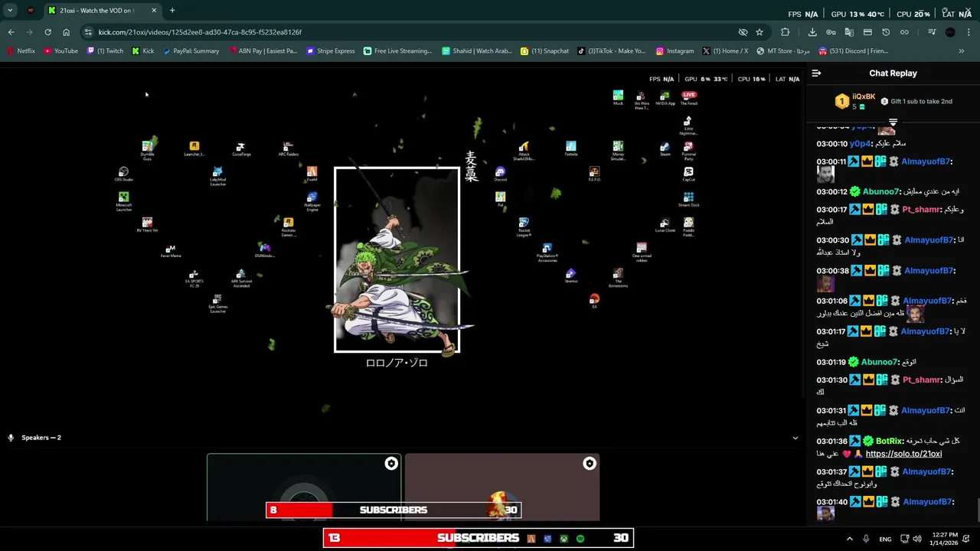This screenshot has width=980, height=551.
Task: Open the YouTube bookmark
Action: pos(61,51)
